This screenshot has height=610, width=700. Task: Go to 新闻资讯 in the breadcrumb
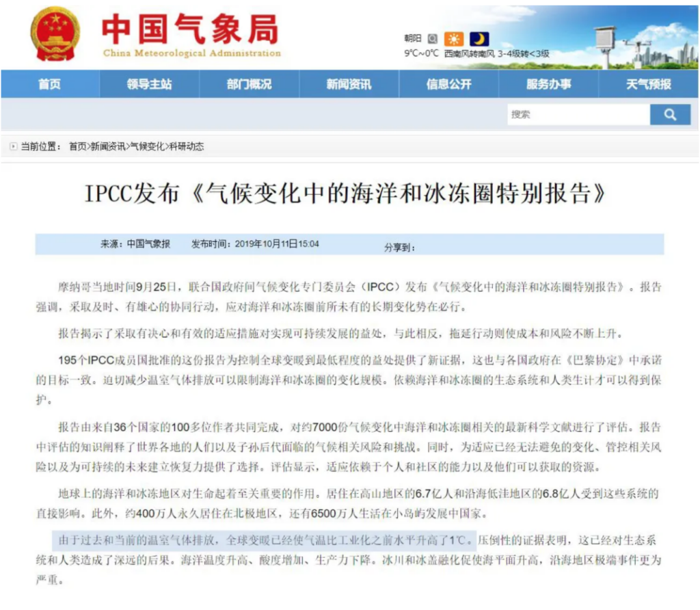pos(108,146)
